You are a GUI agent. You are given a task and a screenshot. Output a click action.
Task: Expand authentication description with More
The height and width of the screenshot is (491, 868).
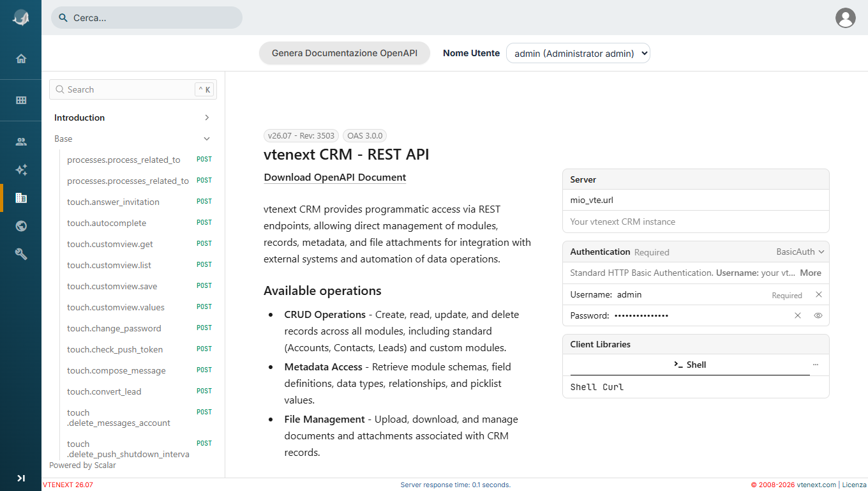(811, 273)
